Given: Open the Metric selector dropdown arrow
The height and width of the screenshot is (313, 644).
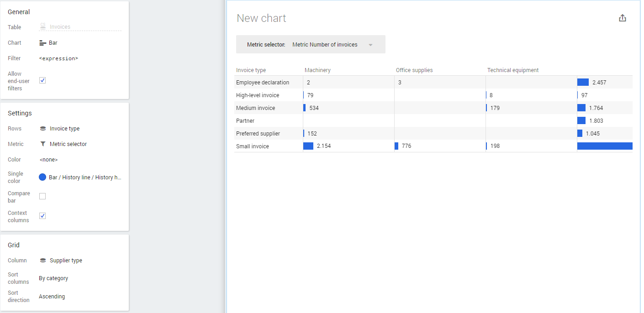Looking at the screenshot, I should [x=370, y=45].
